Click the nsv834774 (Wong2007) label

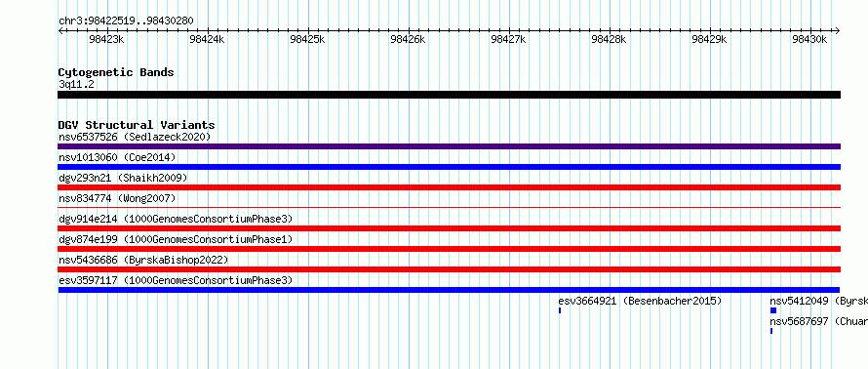117,198
